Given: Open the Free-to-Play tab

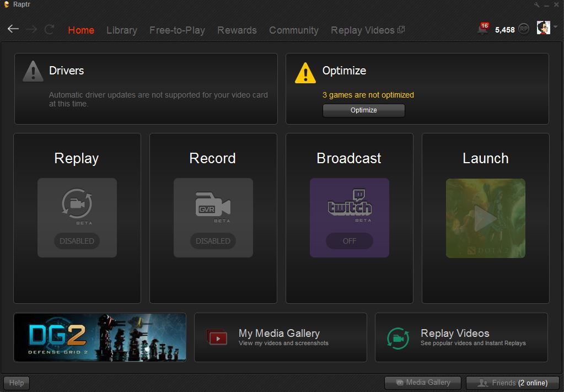Looking at the screenshot, I should click(x=178, y=30).
